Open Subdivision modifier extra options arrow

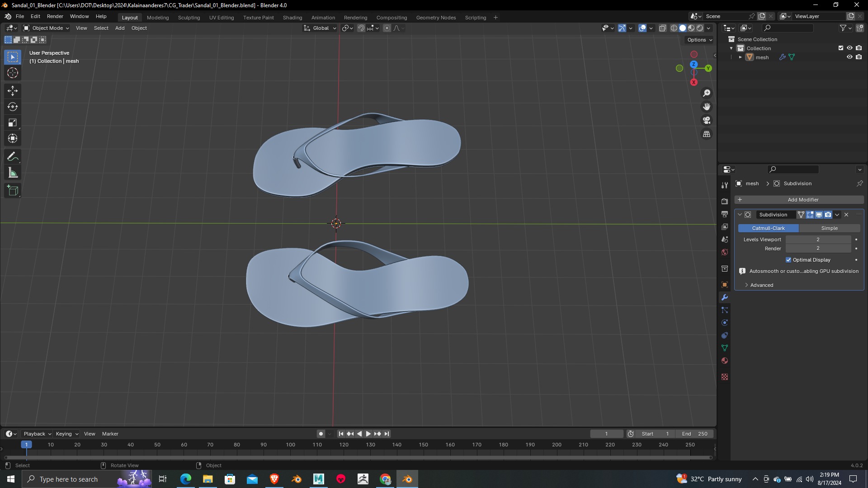(837, 215)
